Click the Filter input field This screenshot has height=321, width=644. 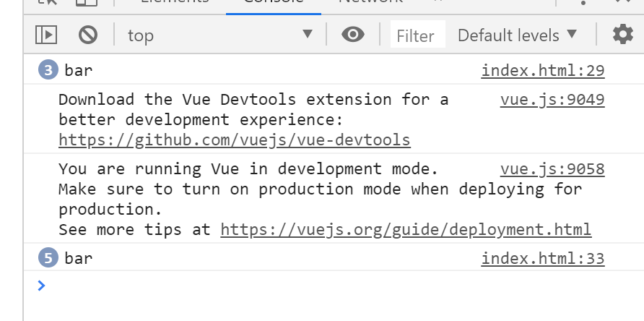(x=415, y=35)
